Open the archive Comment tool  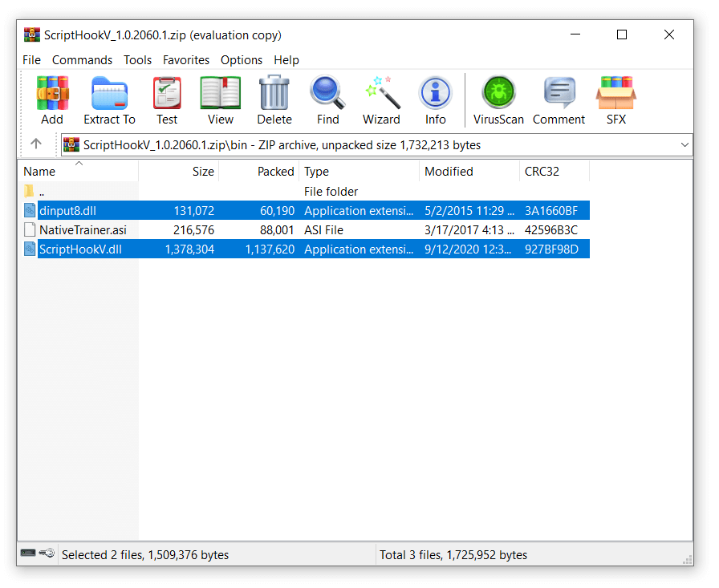click(559, 94)
